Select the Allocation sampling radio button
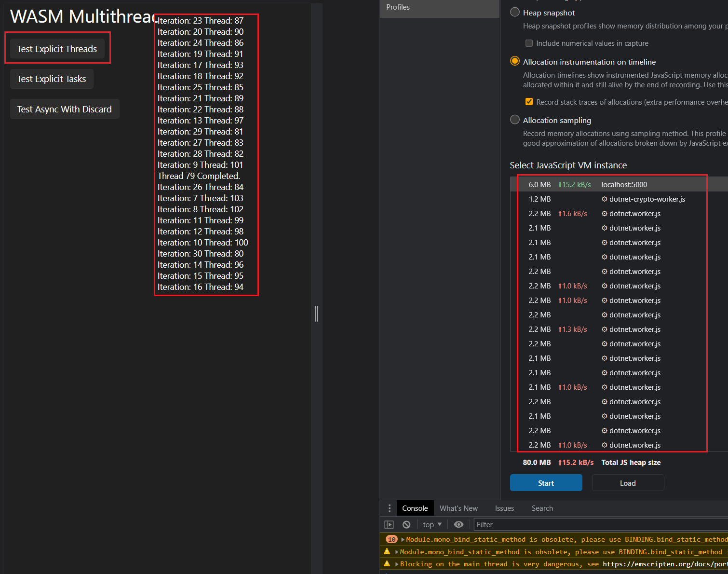This screenshot has width=728, height=574. [514, 119]
